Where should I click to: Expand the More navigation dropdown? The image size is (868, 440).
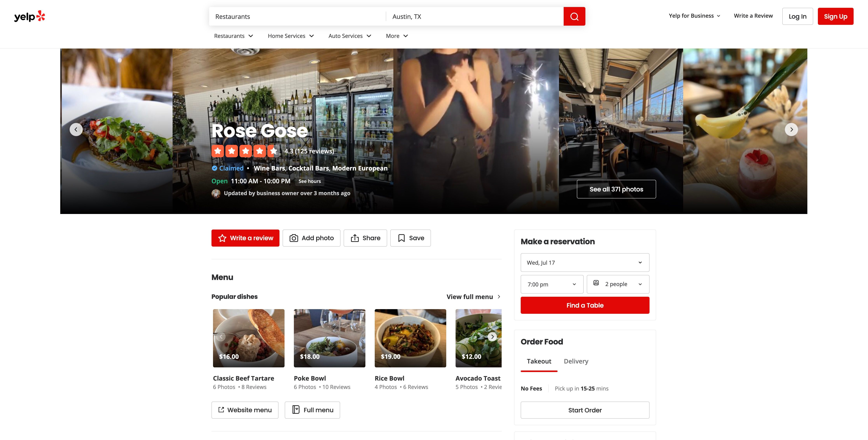point(397,36)
